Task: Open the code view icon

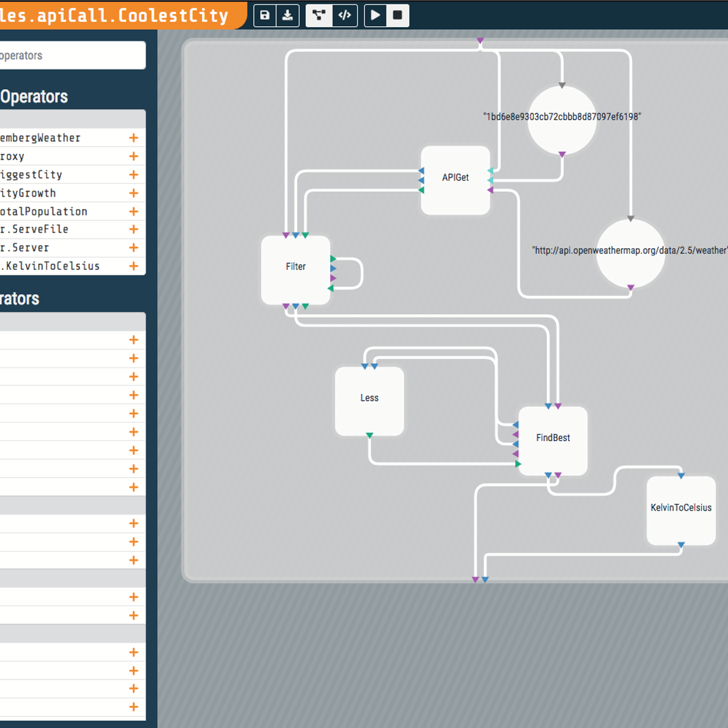Action: pyautogui.click(x=345, y=15)
